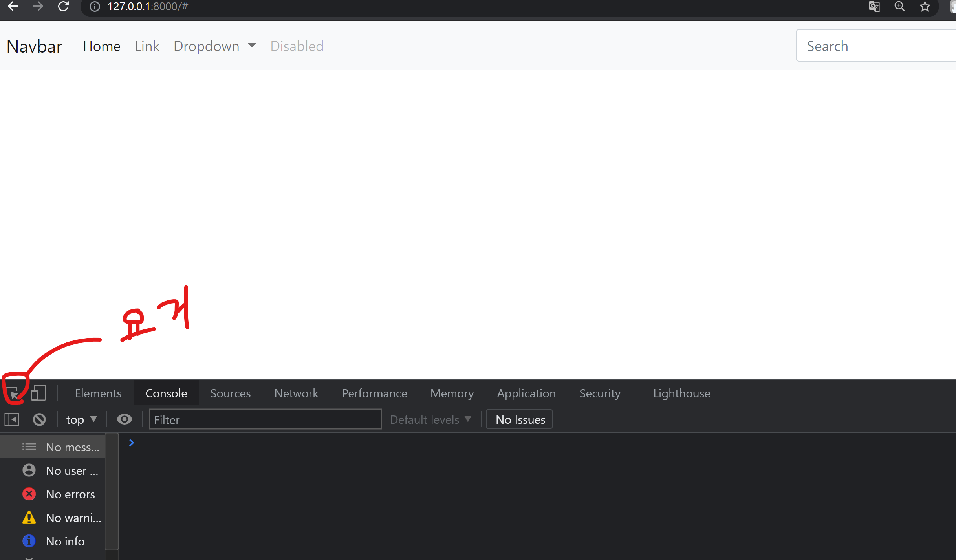Open the browser zoom indicator icon
The height and width of the screenshot is (560, 956).
pyautogui.click(x=900, y=6)
